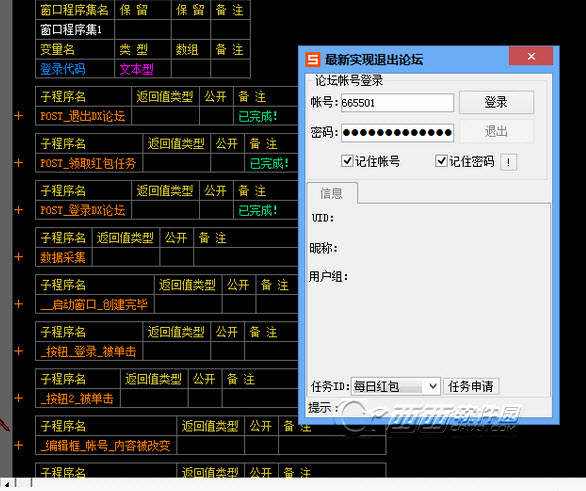Screen dimensions: 586x491
Task: Toggle the 记住密码 checkbox
Action: 441,161
